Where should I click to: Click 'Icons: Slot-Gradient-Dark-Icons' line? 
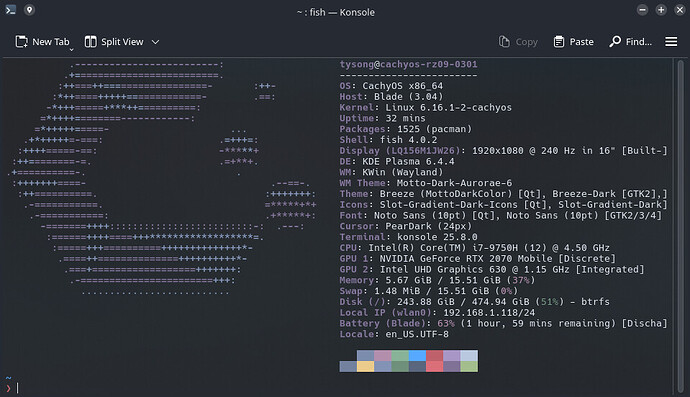tap(503, 205)
